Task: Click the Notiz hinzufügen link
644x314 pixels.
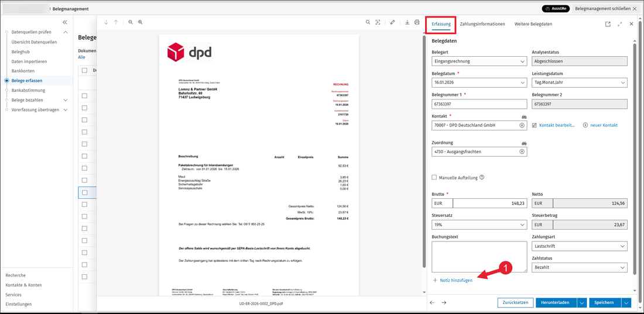Action: click(456, 280)
